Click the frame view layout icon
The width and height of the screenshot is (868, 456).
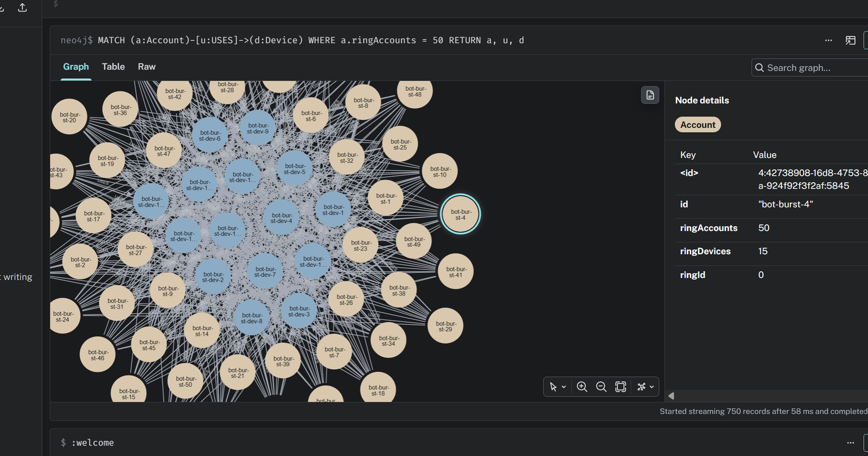[x=851, y=40]
